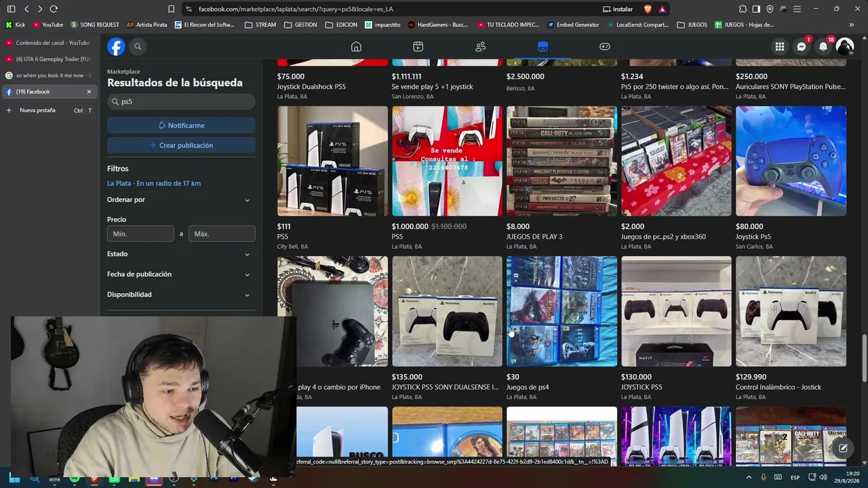Open Brave Rewards triangle icon
The width and height of the screenshot is (868, 488).
pos(662,9)
